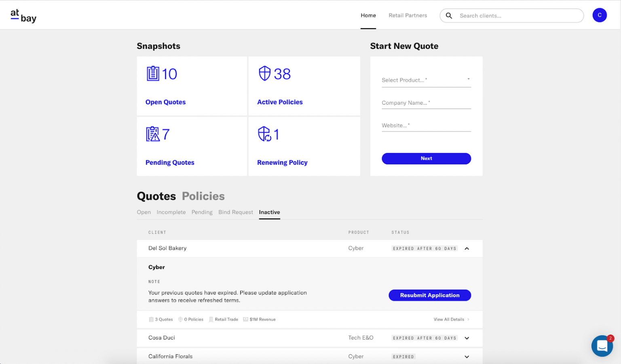Focus the Company Name input field
Screen dimensions: 621x364
pos(426,103)
